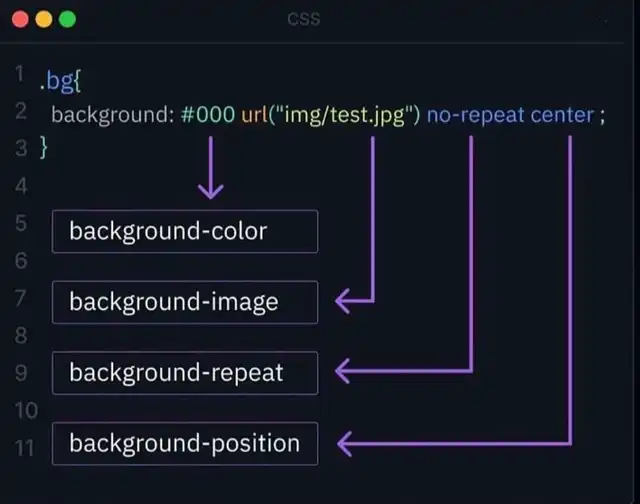The width and height of the screenshot is (640, 504).
Task: Click the background-image box
Action: [184, 302]
